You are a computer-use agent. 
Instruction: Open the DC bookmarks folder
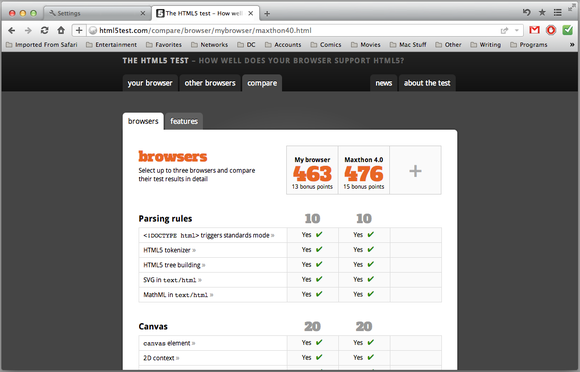pyautogui.click(x=246, y=45)
